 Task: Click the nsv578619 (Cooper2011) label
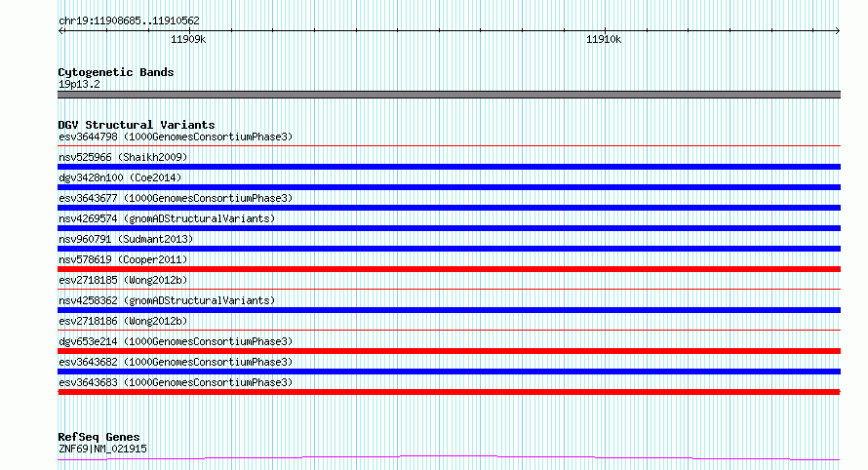tap(123, 259)
